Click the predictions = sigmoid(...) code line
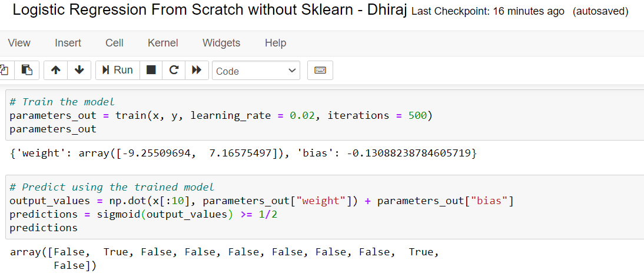 click(x=143, y=214)
